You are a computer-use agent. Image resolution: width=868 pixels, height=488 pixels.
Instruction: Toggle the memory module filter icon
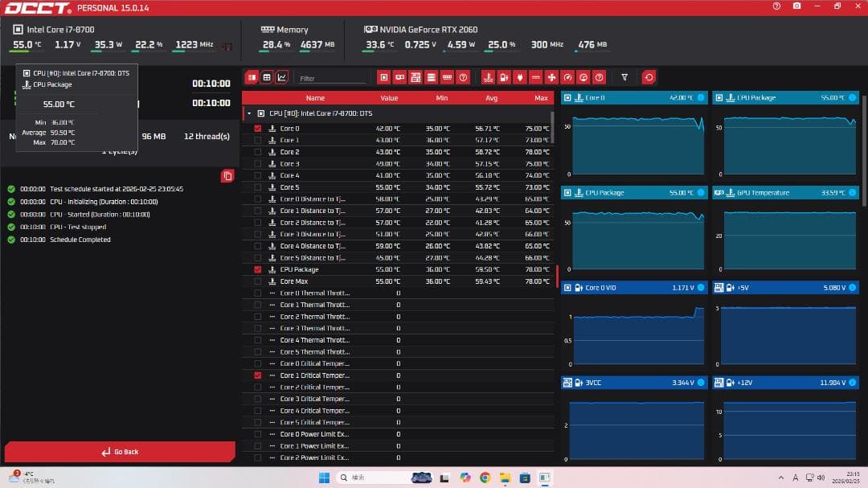coord(448,77)
